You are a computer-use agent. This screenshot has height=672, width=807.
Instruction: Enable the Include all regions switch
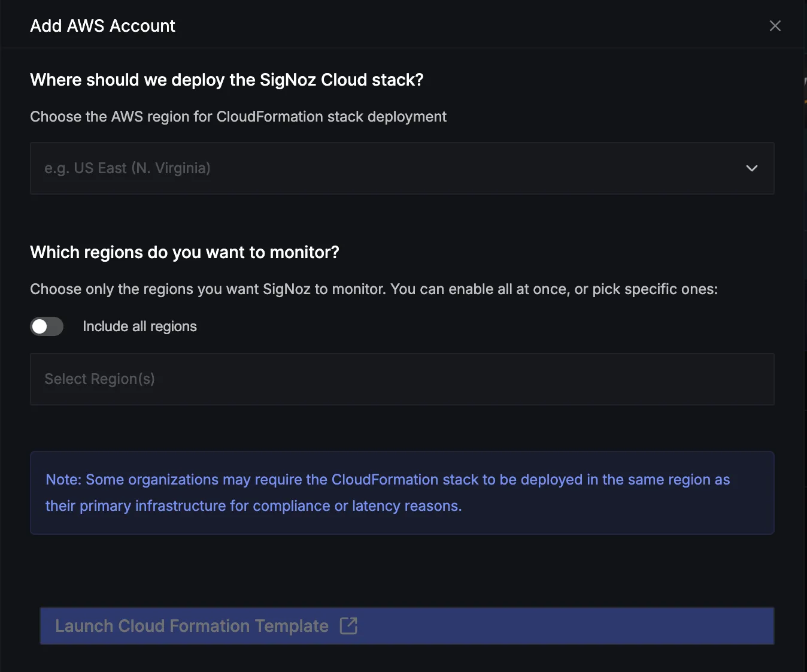(47, 326)
